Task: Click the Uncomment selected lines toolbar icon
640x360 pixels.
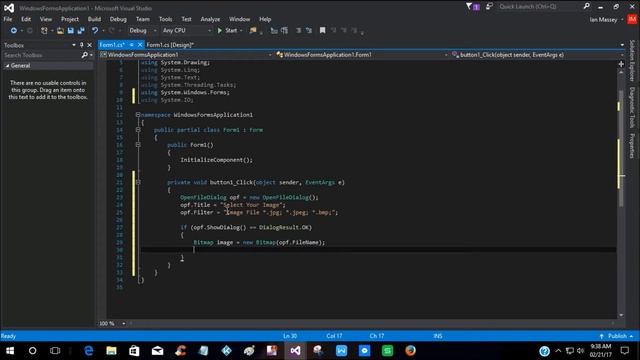Action: coord(309,31)
